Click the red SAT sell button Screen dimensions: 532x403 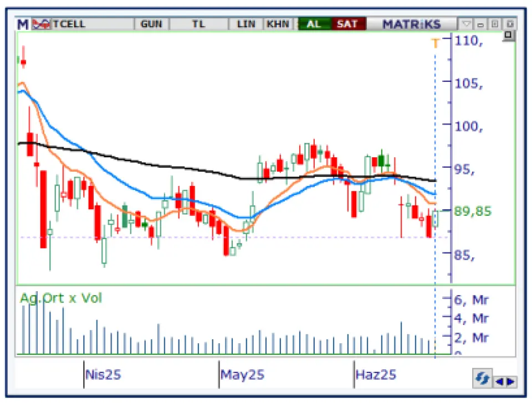pyautogui.click(x=348, y=24)
